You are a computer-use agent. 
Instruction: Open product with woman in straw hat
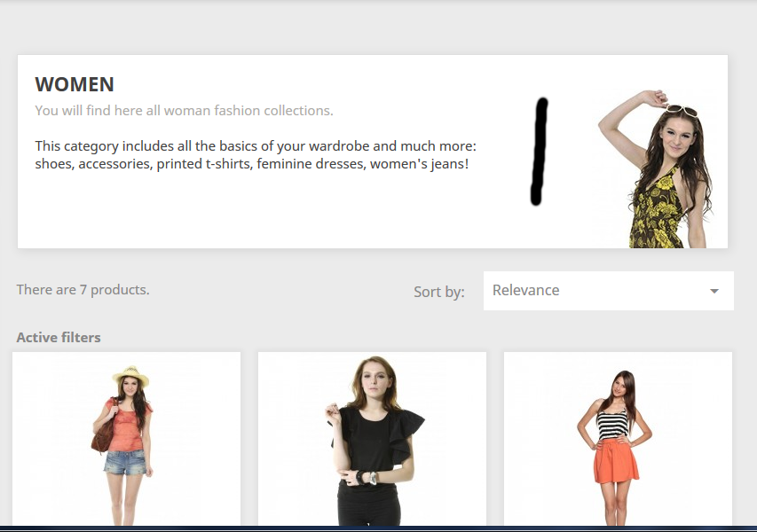coord(127,438)
